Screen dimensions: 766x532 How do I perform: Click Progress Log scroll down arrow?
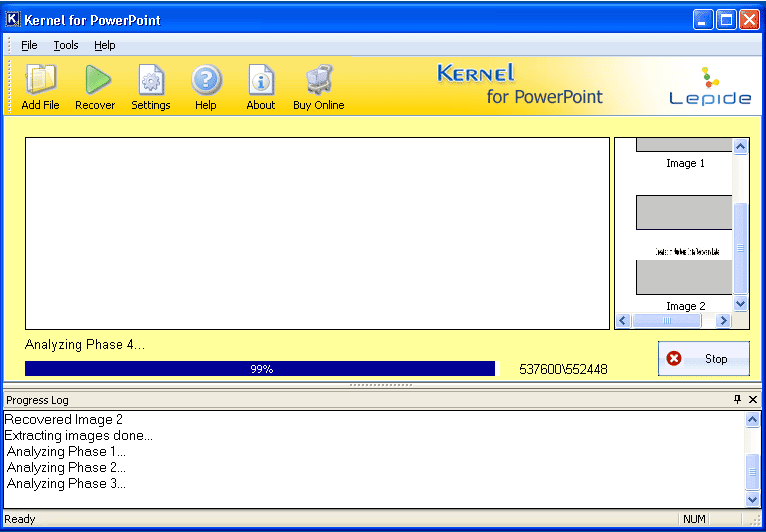752,499
